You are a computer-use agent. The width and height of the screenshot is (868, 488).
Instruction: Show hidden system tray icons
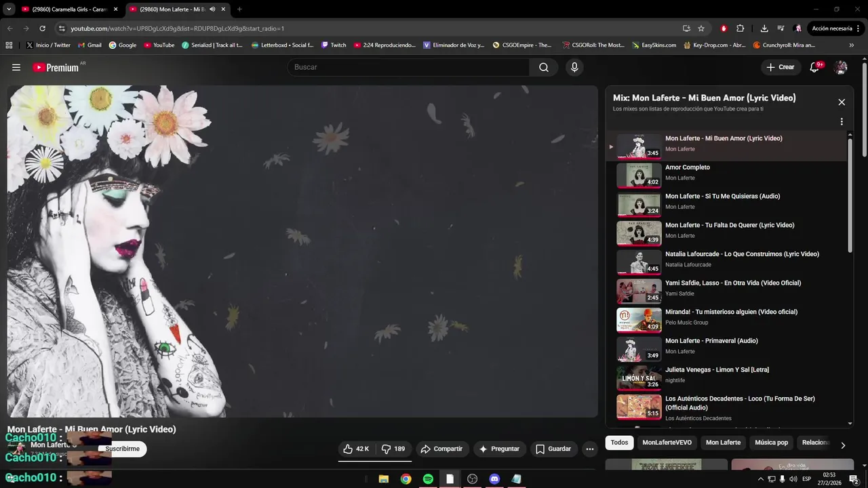tap(761, 479)
